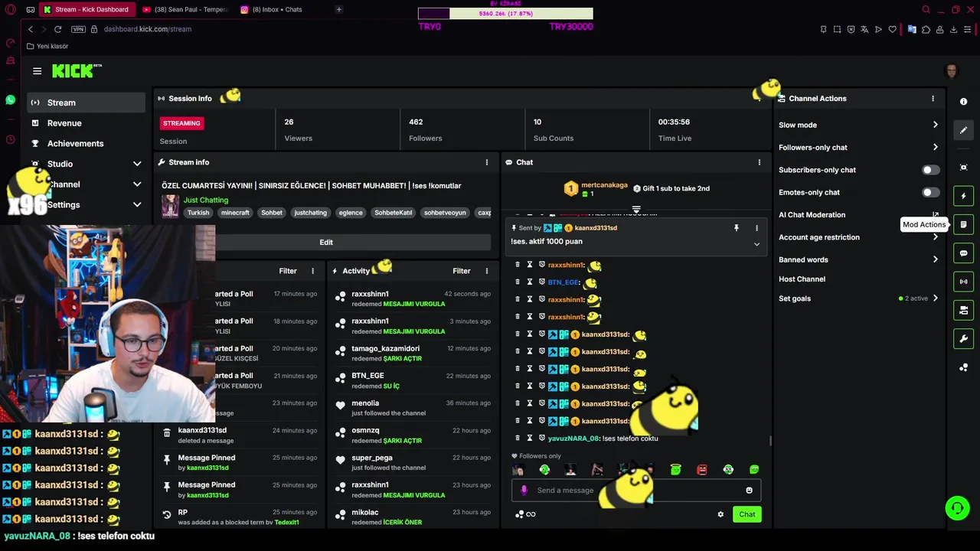This screenshot has height=551, width=980.
Task: Open the info icon in the right sidebar
Action: tap(964, 102)
